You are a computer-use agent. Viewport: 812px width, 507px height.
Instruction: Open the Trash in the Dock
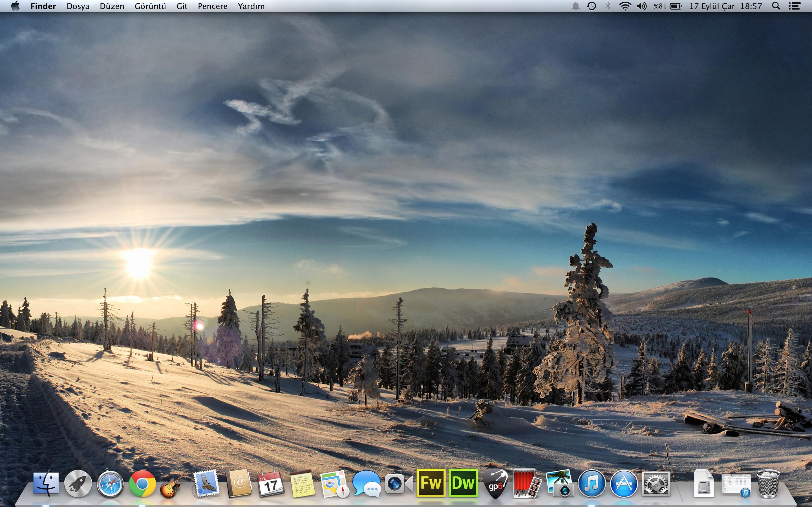[768, 484]
